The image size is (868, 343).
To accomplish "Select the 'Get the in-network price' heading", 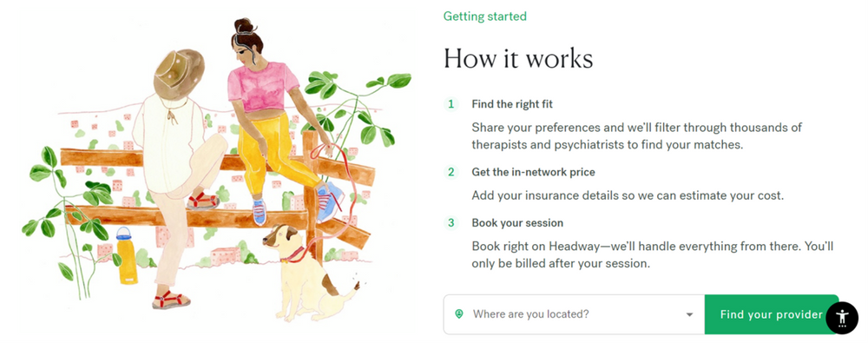I will pyautogui.click(x=533, y=172).
